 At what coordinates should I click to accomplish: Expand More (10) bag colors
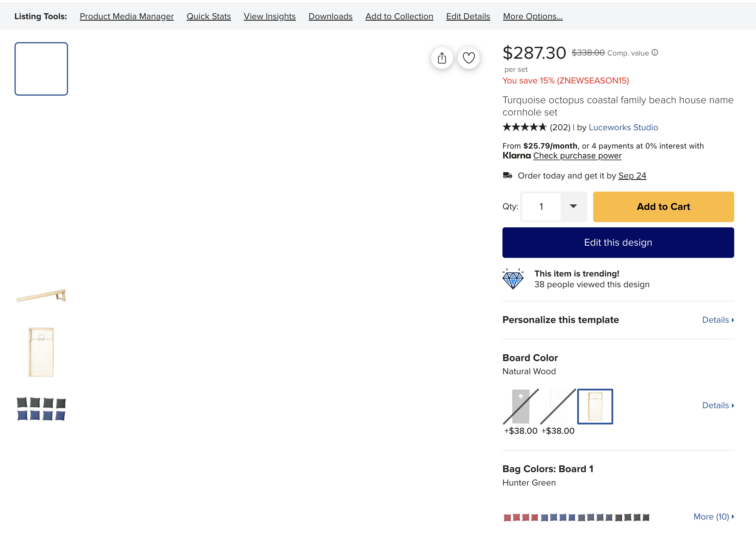[714, 517]
